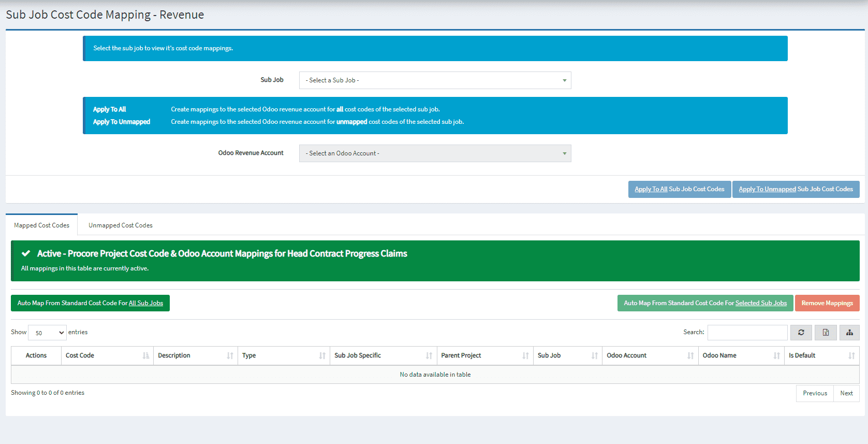Sort table by Description column icon
The width and height of the screenshot is (868, 444).
[230, 355]
